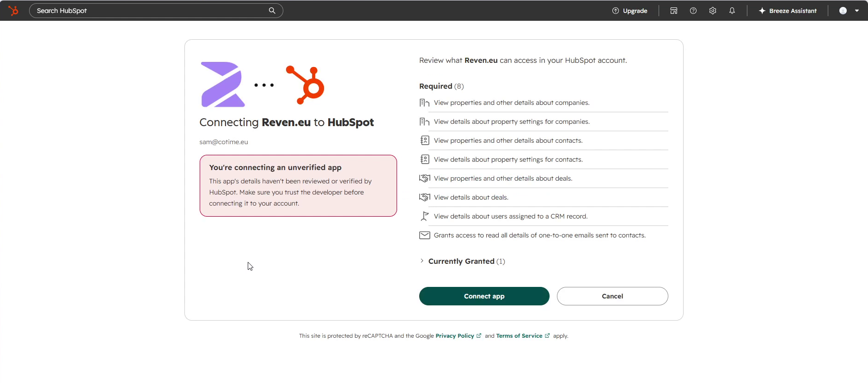Click the flag icon for users assigned to CRM record
Image resolution: width=868 pixels, height=383 pixels.
(424, 216)
